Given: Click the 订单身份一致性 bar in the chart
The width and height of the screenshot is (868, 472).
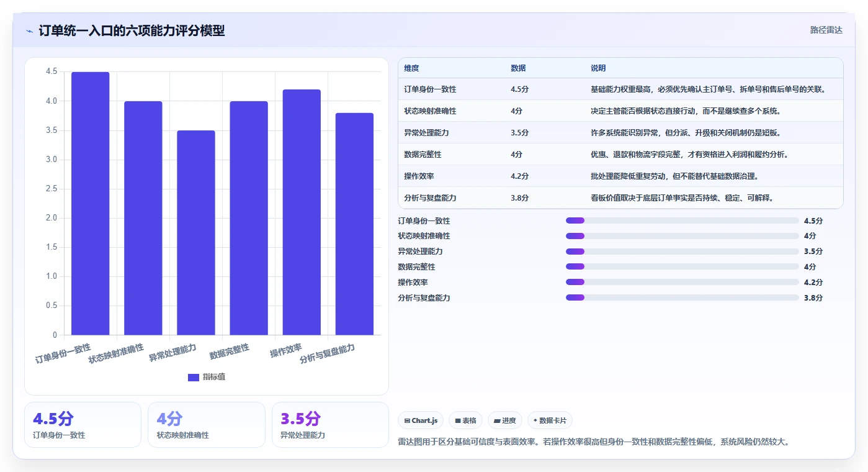Looking at the screenshot, I should point(91,204).
